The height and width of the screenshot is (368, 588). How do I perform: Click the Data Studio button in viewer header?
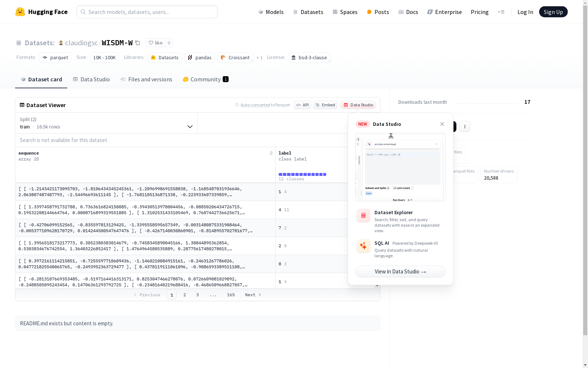(x=358, y=105)
